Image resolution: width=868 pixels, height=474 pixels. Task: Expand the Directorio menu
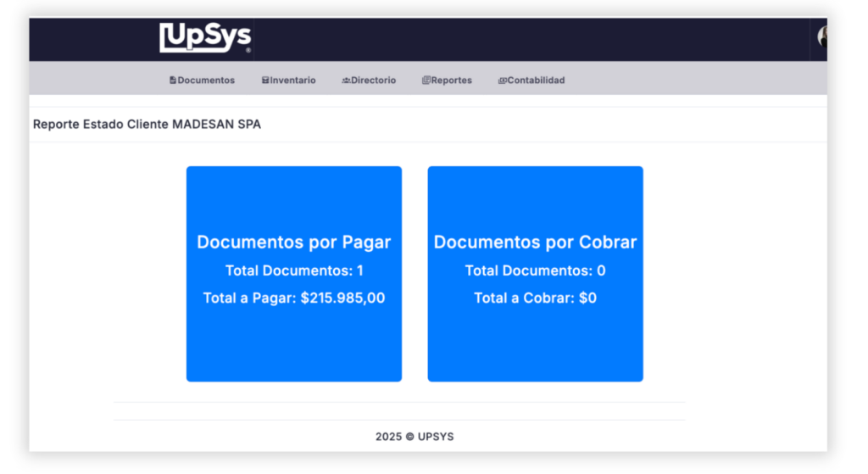[373, 81]
